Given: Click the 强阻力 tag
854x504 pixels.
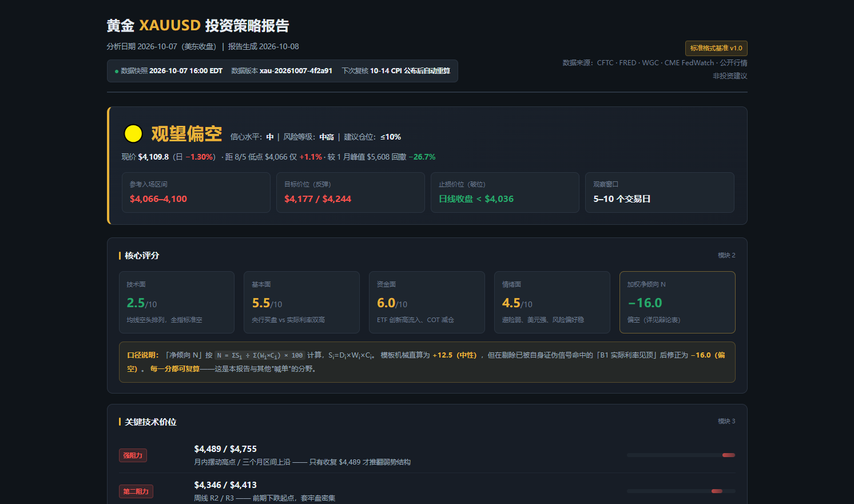Looking at the screenshot, I should (133, 455).
